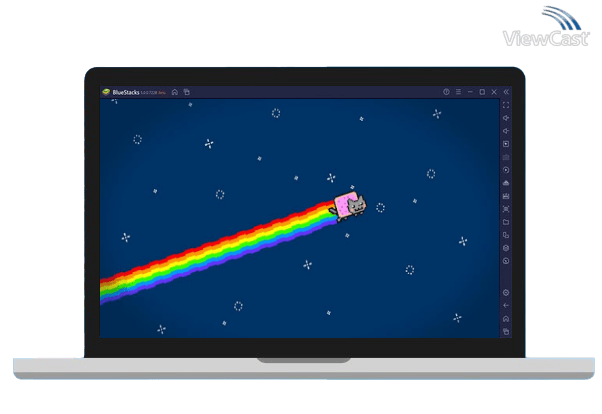Tap the Nyan Cat character
This screenshot has height=414, width=602.
[x=348, y=206]
